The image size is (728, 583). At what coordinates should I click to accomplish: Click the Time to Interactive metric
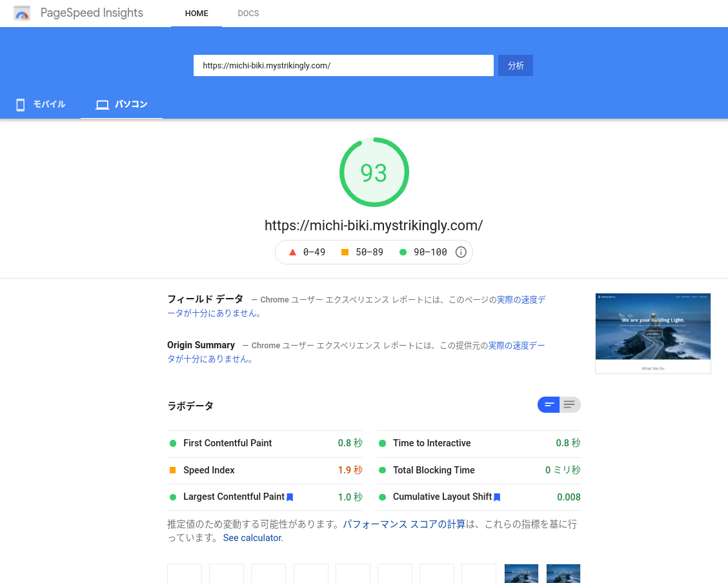click(479, 444)
